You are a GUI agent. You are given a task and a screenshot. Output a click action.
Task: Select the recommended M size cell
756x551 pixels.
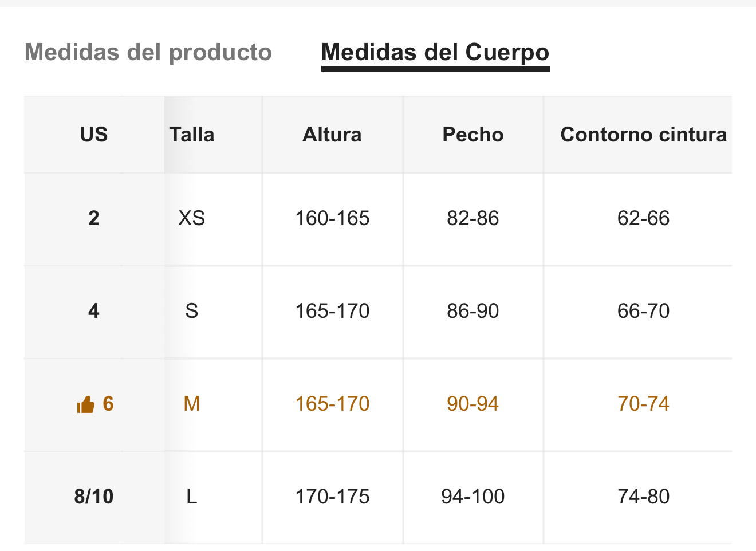(192, 404)
